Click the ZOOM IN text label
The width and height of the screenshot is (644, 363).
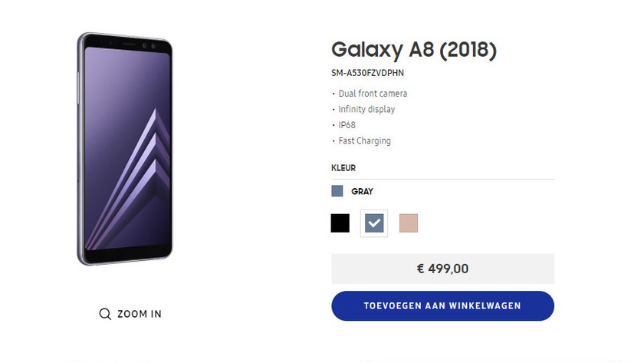(140, 314)
